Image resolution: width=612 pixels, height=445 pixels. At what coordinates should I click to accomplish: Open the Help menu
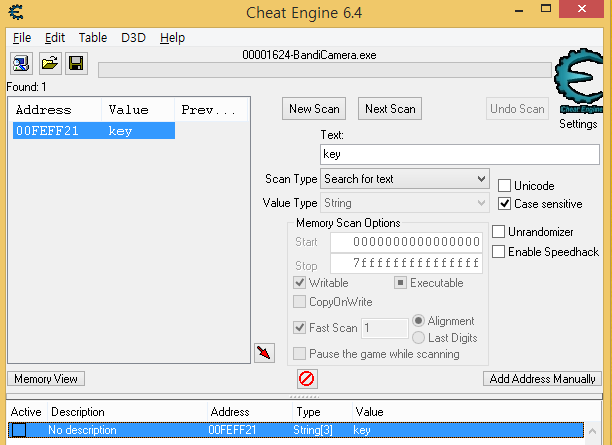(x=172, y=38)
